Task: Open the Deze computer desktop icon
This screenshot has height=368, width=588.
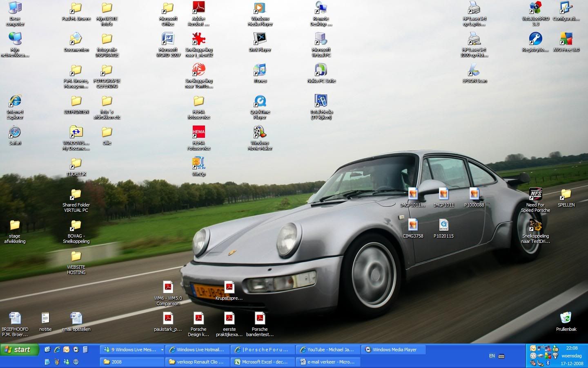Action: click(x=15, y=13)
